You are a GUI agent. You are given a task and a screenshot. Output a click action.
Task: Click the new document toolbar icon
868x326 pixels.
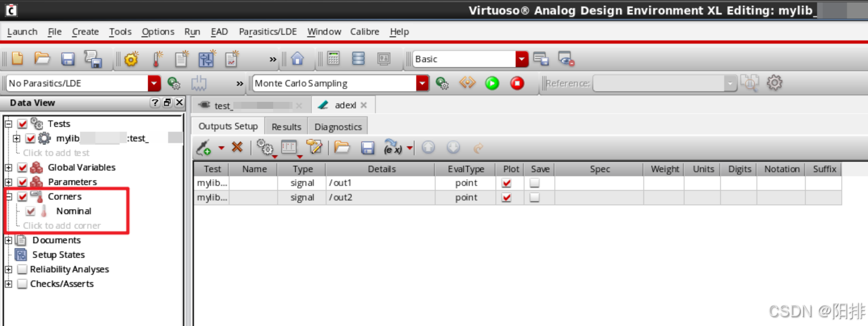click(x=17, y=59)
